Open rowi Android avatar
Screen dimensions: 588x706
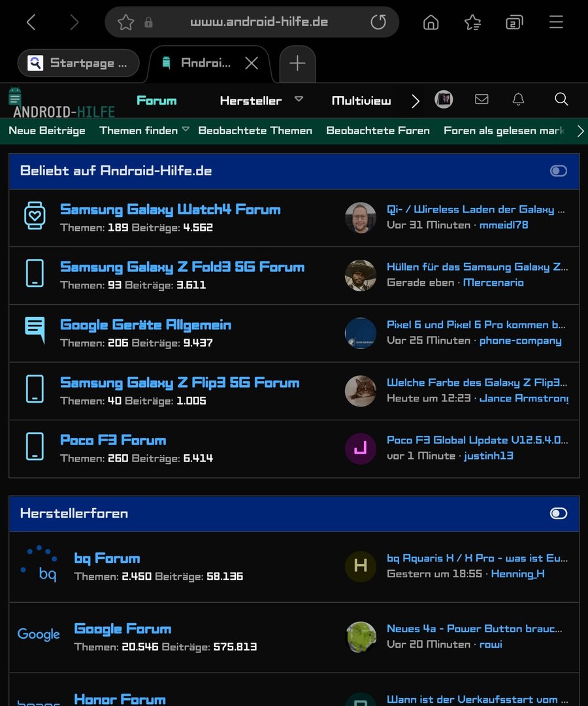[x=361, y=637]
